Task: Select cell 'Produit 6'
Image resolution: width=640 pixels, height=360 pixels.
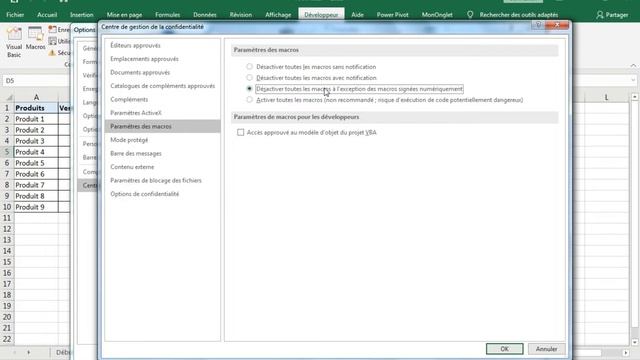Action: (x=36, y=174)
